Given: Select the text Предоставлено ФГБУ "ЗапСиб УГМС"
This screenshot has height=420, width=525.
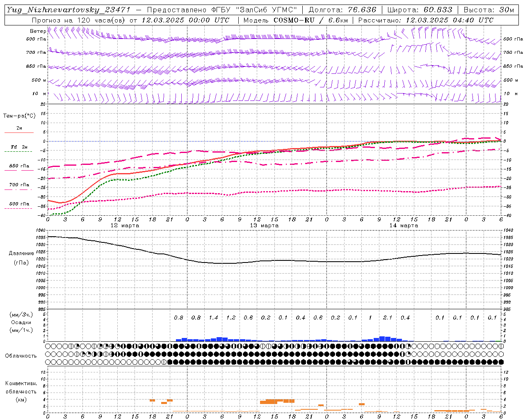Looking at the screenshot, I should pos(222,10).
